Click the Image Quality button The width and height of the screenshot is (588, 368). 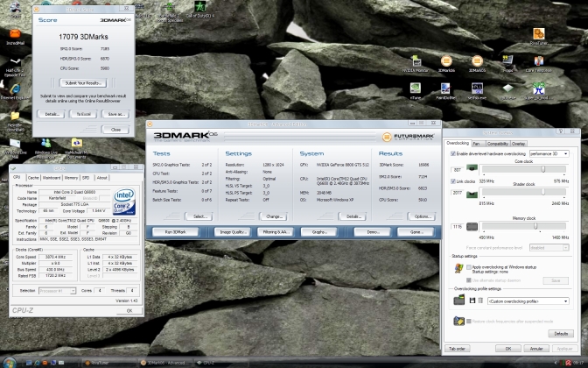pos(232,232)
